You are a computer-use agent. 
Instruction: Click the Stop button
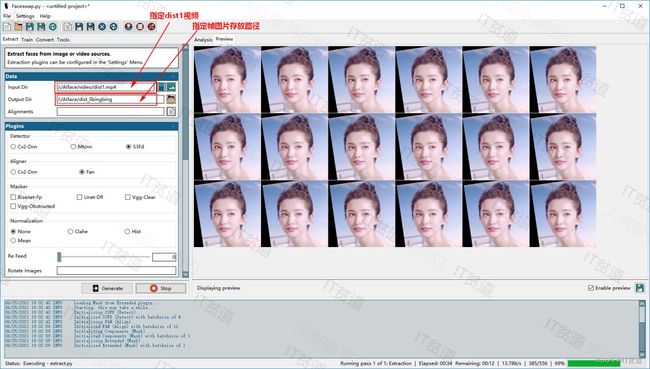click(160, 288)
